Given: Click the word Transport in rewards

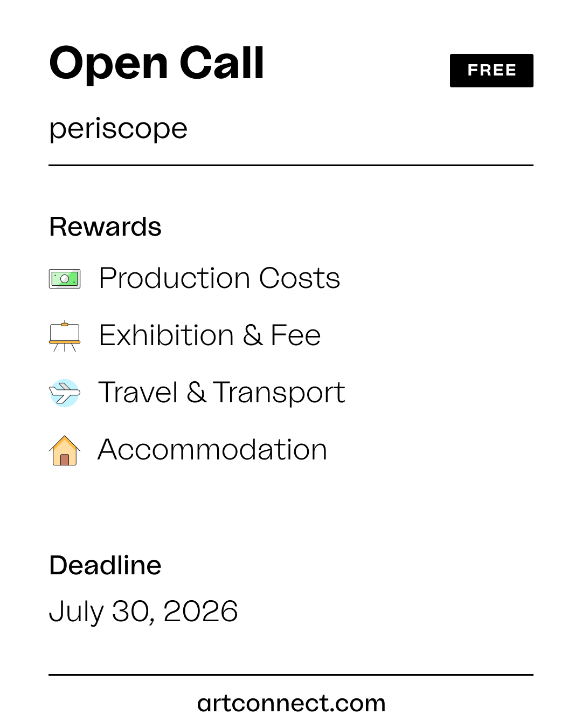Looking at the screenshot, I should point(279,393).
